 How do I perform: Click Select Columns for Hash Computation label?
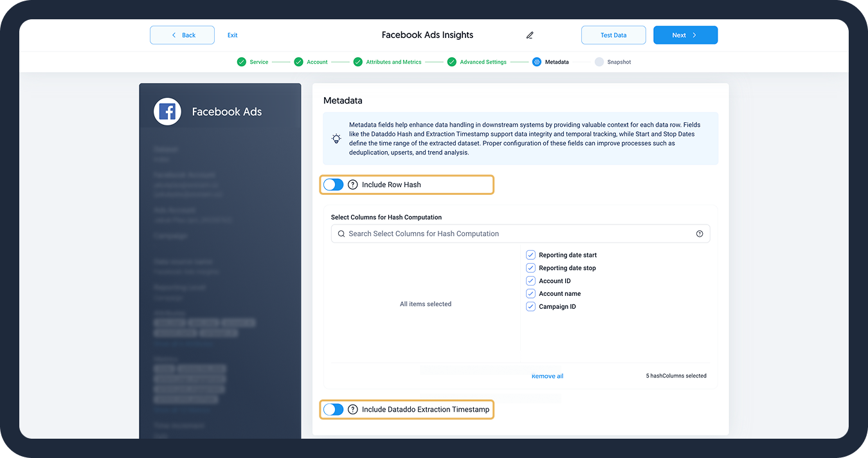coord(386,217)
